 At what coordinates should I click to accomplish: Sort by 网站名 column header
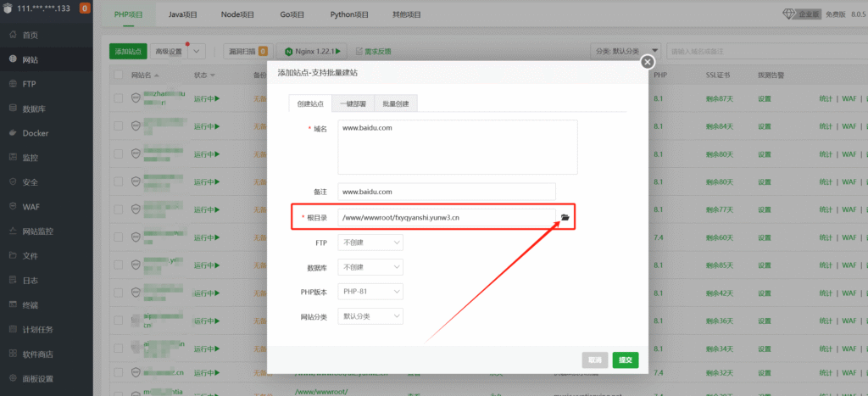click(x=146, y=75)
